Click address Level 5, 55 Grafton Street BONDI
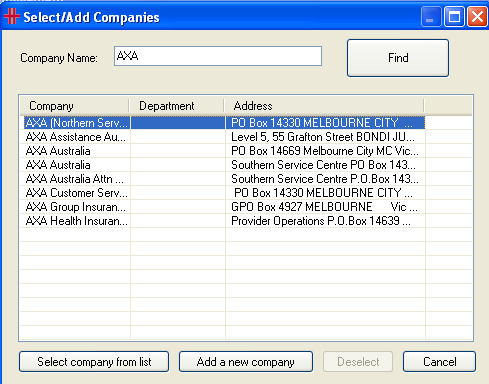Image resolution: width=489 pixels, height=384 pixels. pos(323,137)
